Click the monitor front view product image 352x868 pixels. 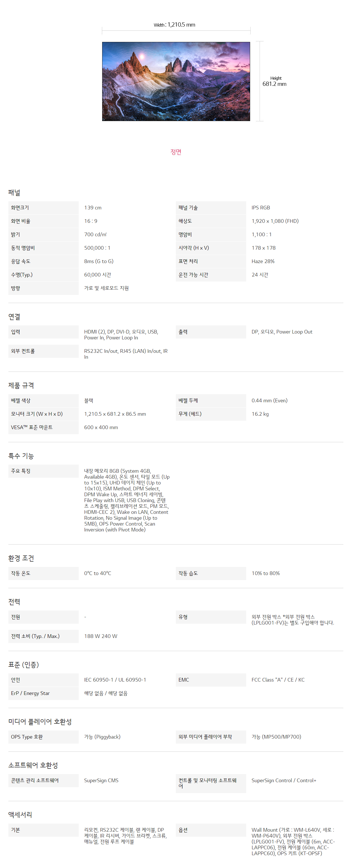pos(176,81)
